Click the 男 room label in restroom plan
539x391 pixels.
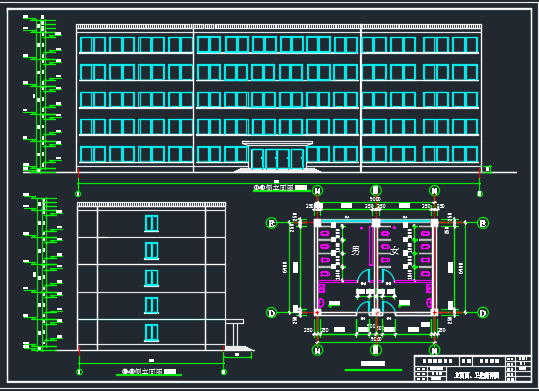[355, 250]
